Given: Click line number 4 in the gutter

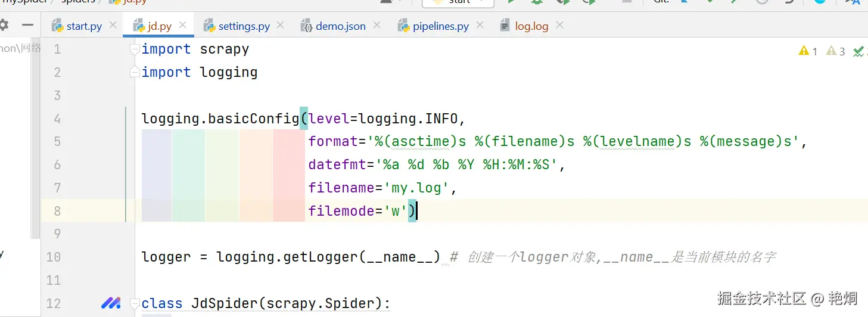Looking at the screenshot, I should [x=57, y=119].
